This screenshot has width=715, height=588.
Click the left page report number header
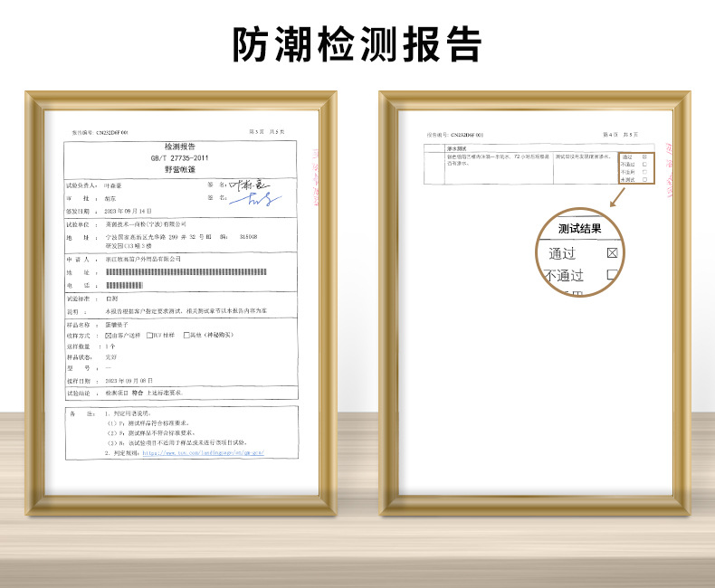tap(100, 133)
